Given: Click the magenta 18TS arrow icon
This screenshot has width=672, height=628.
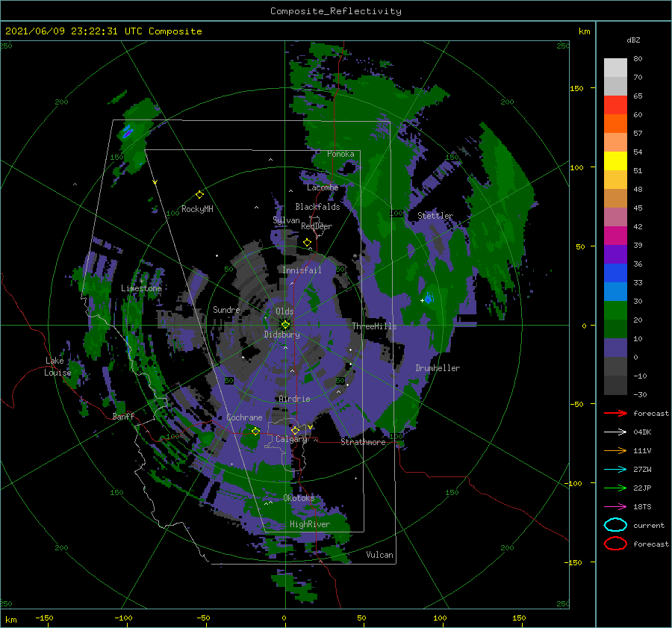Looking at the screenshot, I should 615,506.
